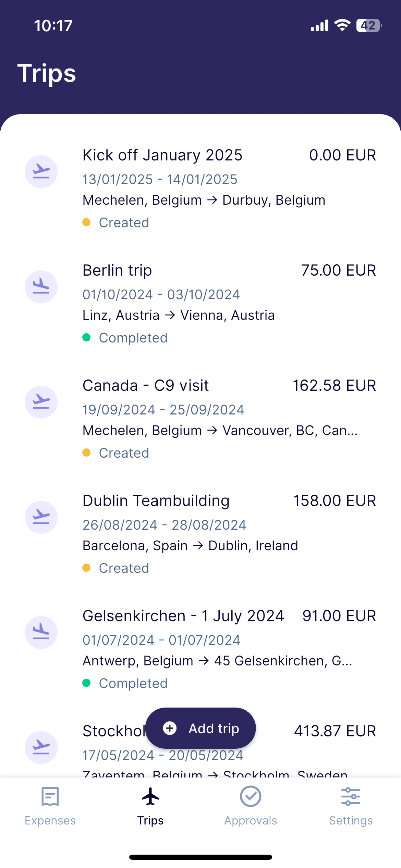This screenshot has height=868, width=401.
Task: Tap the Dublin Teambuilding plane icon
Action: click(41, 517)
